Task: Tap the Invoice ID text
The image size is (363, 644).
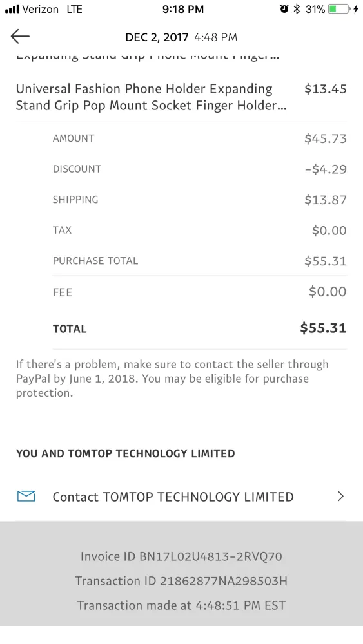Action: [181, 556]
